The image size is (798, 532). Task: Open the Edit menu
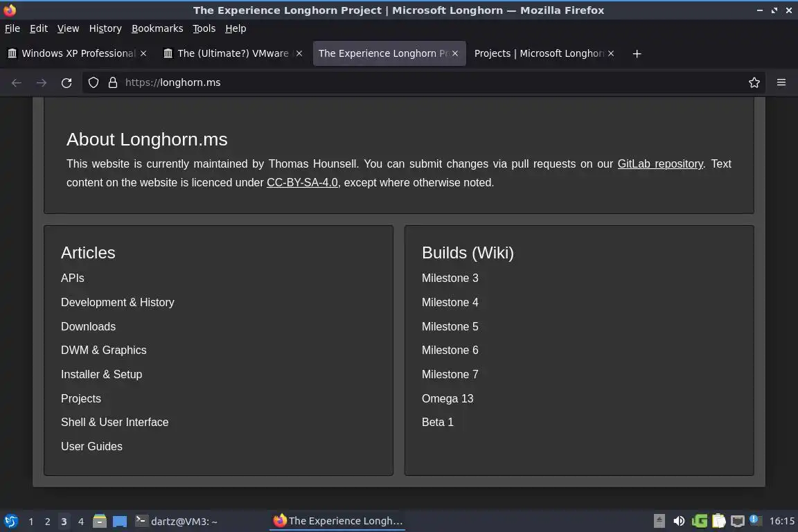(x=39, y=28)
